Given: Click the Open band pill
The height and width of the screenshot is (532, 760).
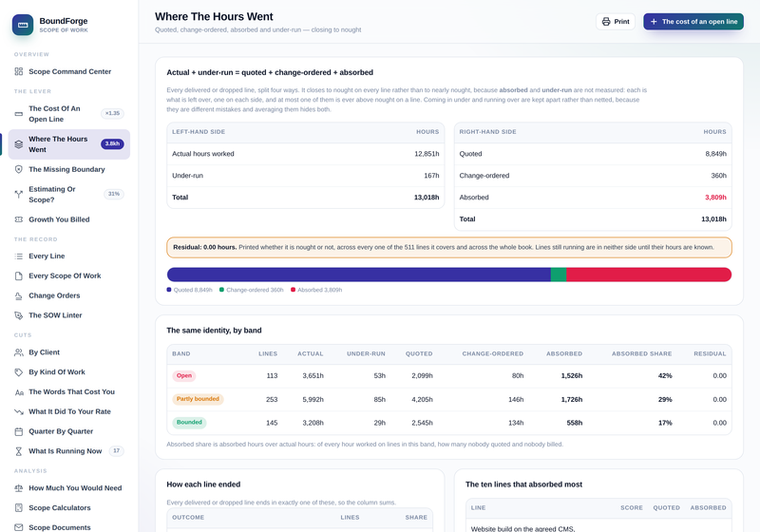Looking at the screenshot, I should (x=183, y=375).
